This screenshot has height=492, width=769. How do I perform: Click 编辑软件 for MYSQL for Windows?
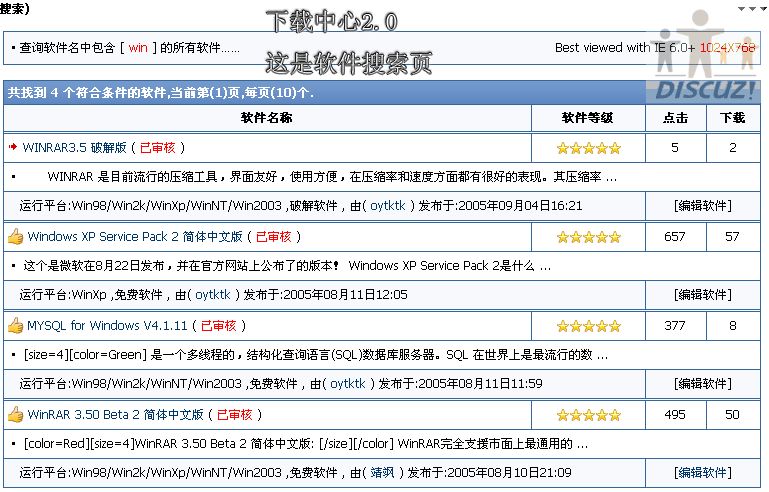703,384
